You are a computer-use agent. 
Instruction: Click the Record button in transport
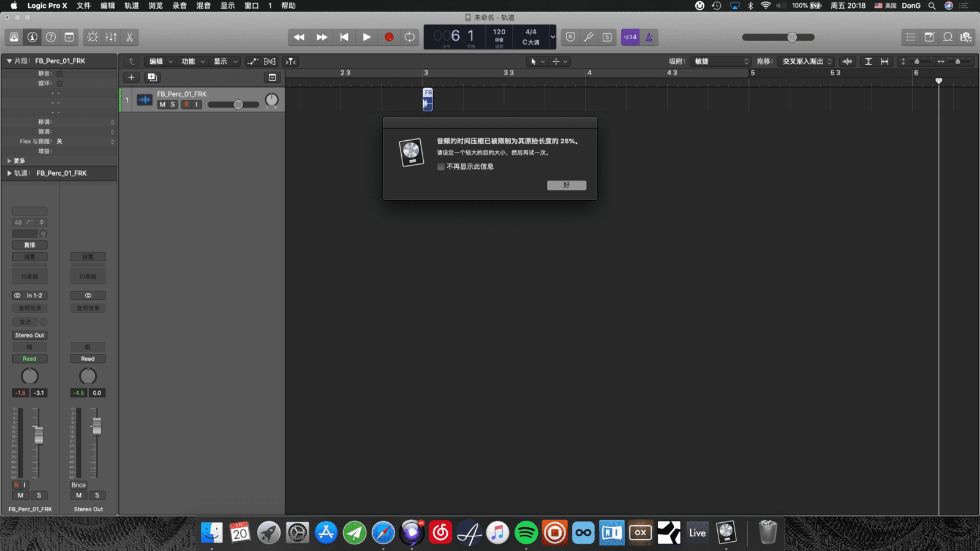[x=388, y=37]
